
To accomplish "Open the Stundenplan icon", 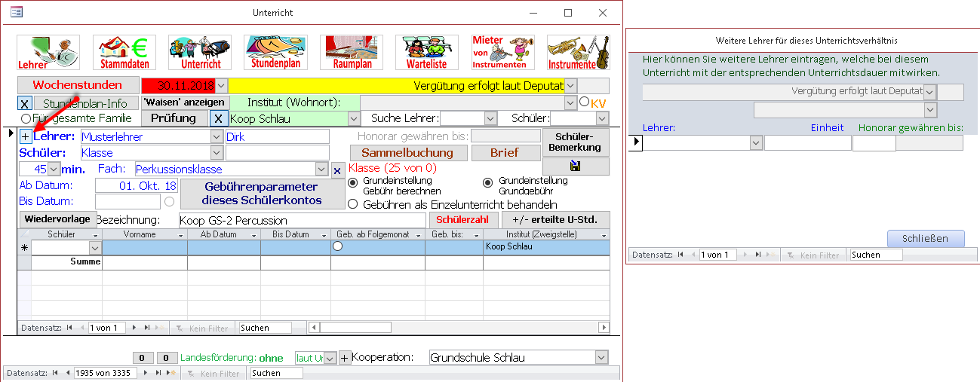I will [x=275, y=53].
